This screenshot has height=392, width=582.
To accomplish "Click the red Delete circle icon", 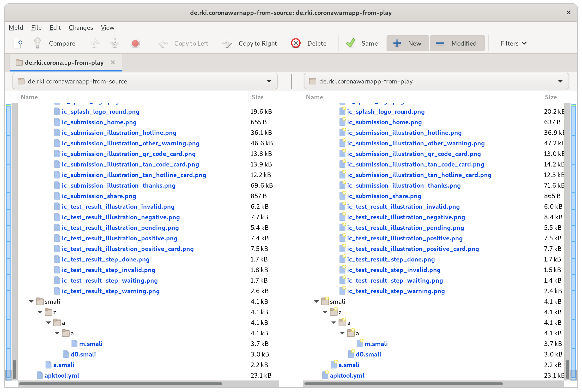I will [x=296, y=43].
